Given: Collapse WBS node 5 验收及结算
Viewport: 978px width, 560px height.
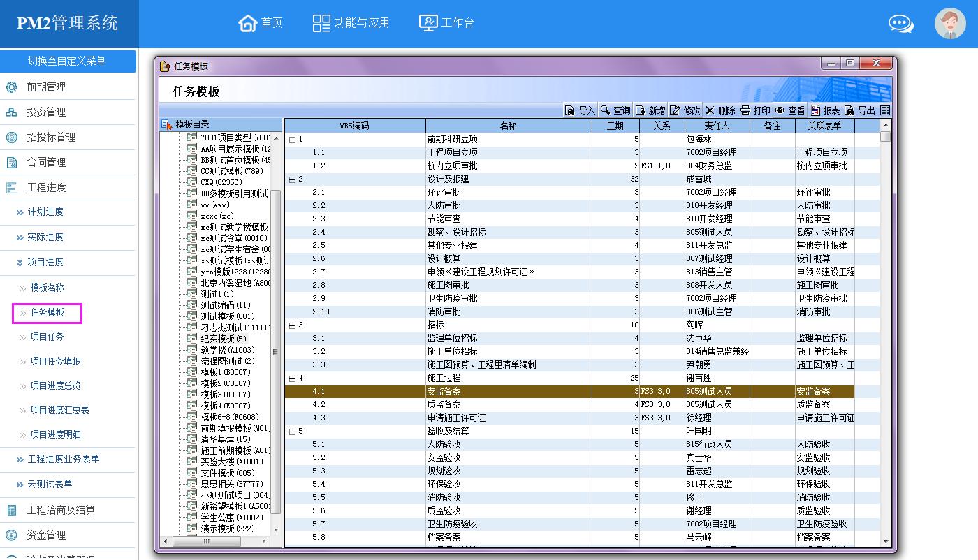Looking at the screenshot, I should click(292, 432).
